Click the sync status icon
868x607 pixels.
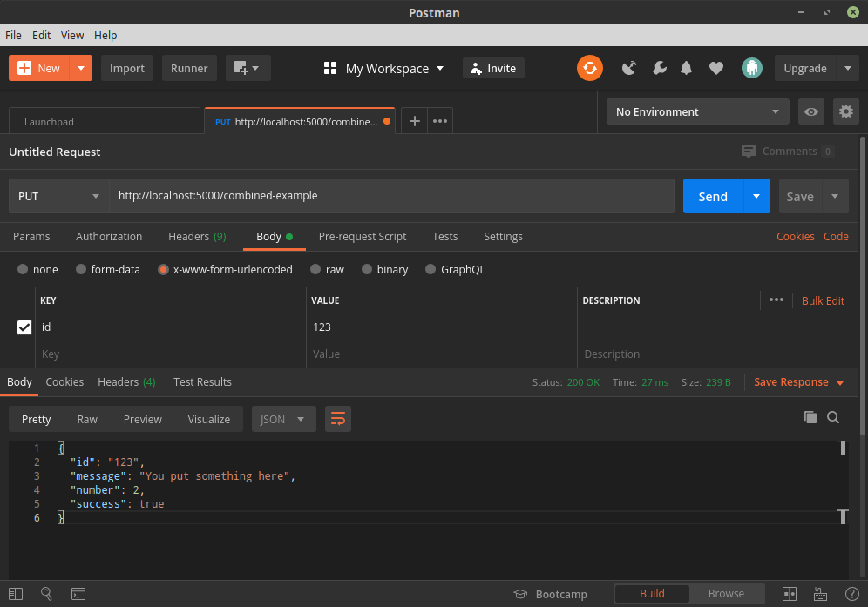(589, 68)
